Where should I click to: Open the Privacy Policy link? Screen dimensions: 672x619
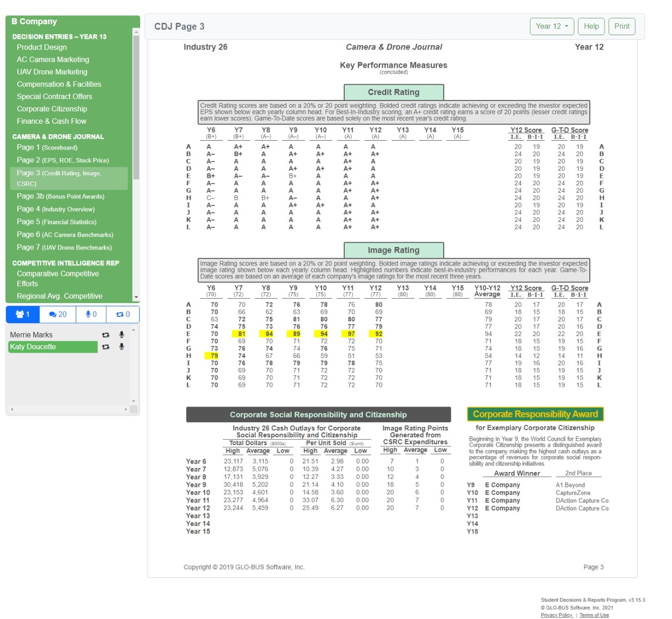pyautogui.click(x=557, y=615)
